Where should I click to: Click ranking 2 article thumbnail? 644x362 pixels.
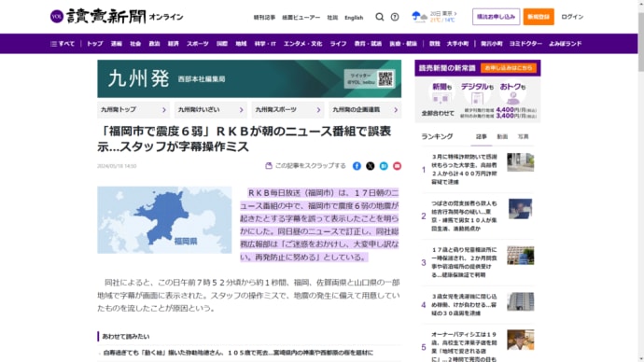coord(521,209)
